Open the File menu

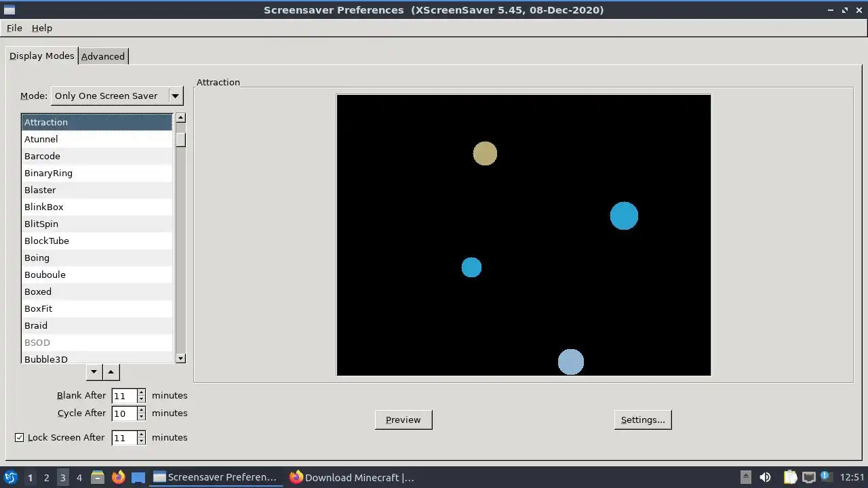14,28
